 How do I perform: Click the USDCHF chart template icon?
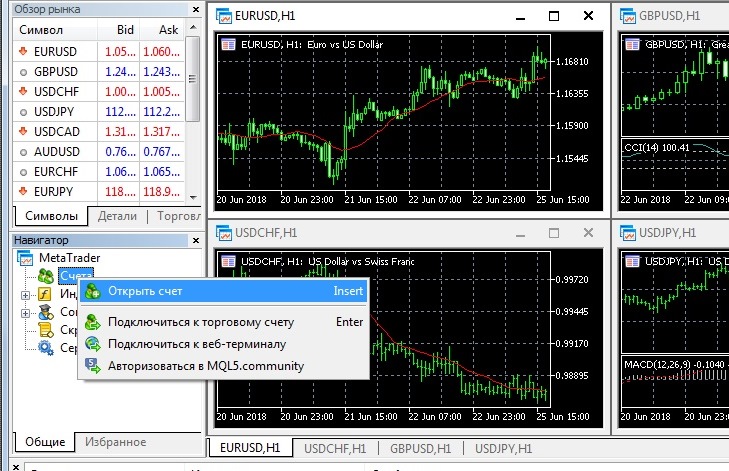tap(228, 261)
